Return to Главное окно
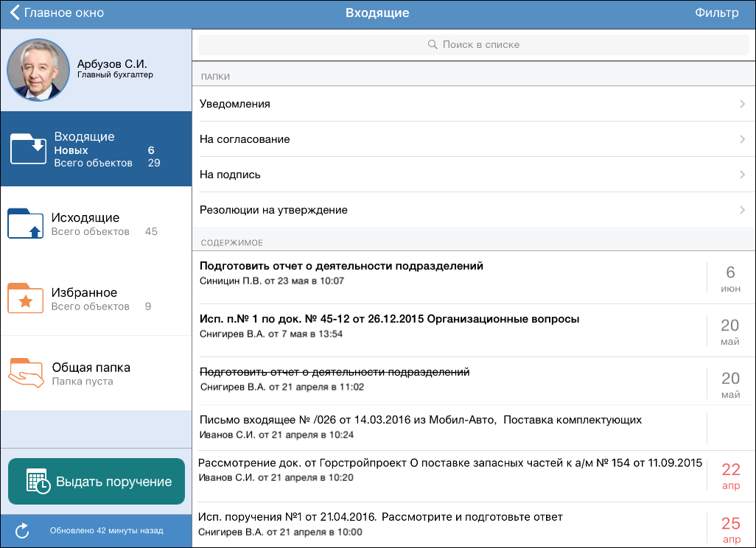The width and height of the screenshot is (756, 548). [x=57, y=13]
